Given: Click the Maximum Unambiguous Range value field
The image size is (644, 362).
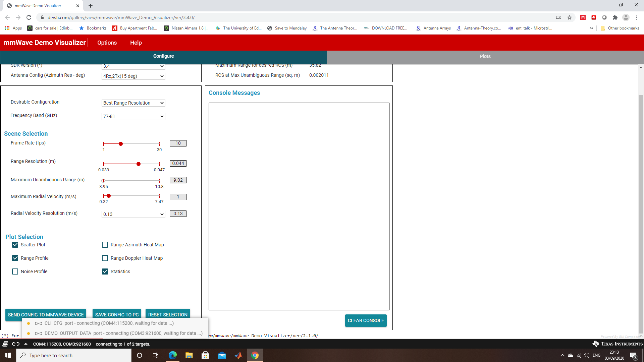Looking at the screenshot, I should tap(178, 180).
